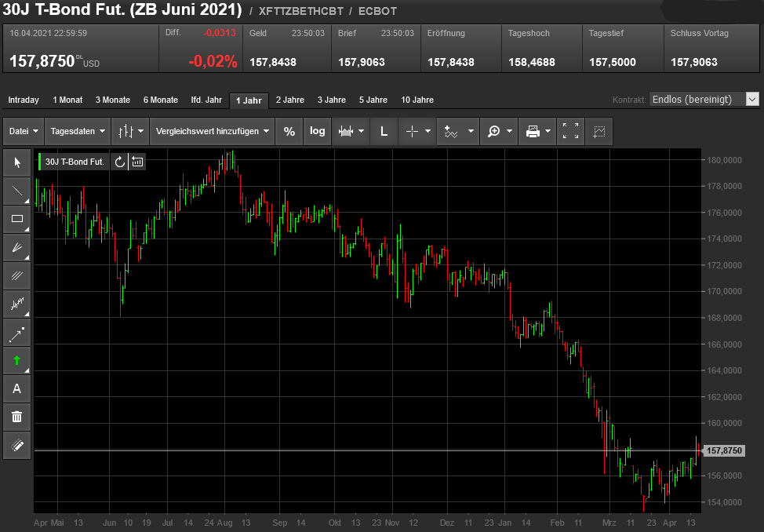
Task: Select the green up-arrow marker tool
Action: point(17,360)
